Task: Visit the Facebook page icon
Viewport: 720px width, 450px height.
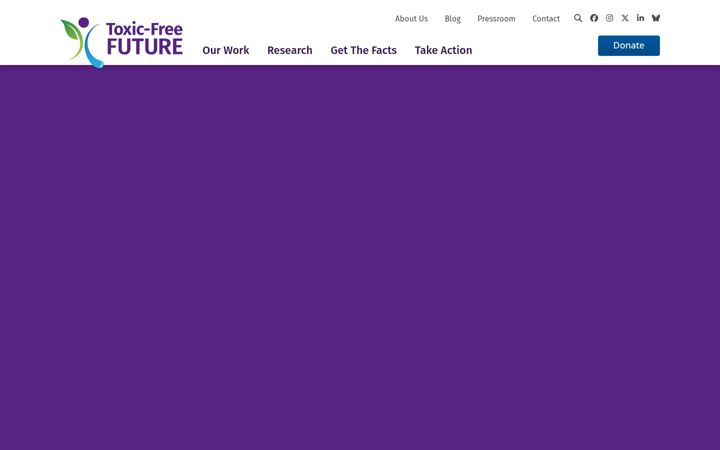Action: [x=594, y=18]
